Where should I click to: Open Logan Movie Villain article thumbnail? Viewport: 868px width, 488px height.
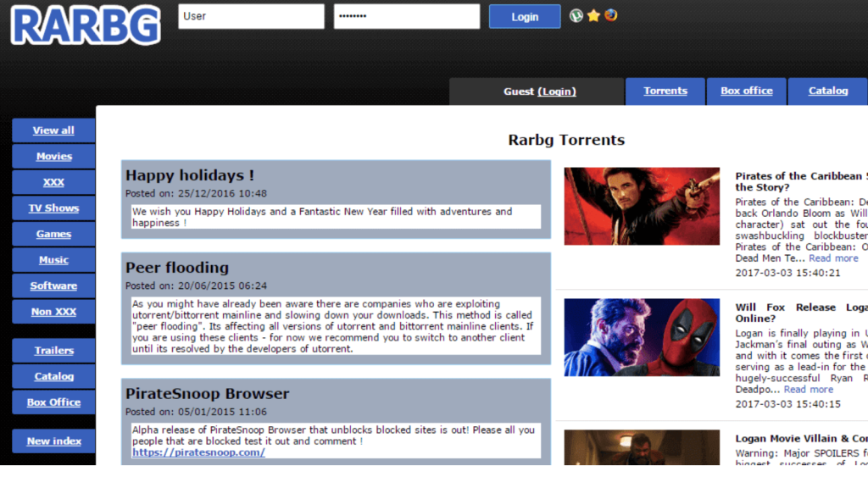pos(642,447)
